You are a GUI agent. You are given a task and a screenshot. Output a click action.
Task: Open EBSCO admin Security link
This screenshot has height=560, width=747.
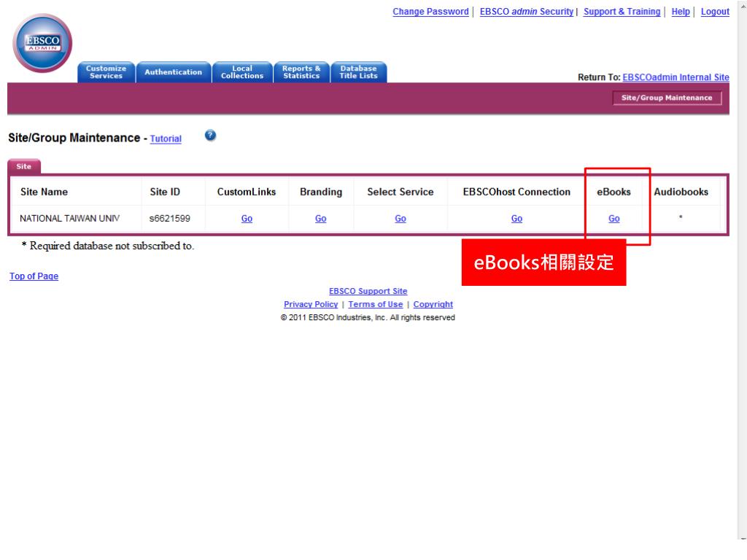pyautogui.click(x=527, y=12)
